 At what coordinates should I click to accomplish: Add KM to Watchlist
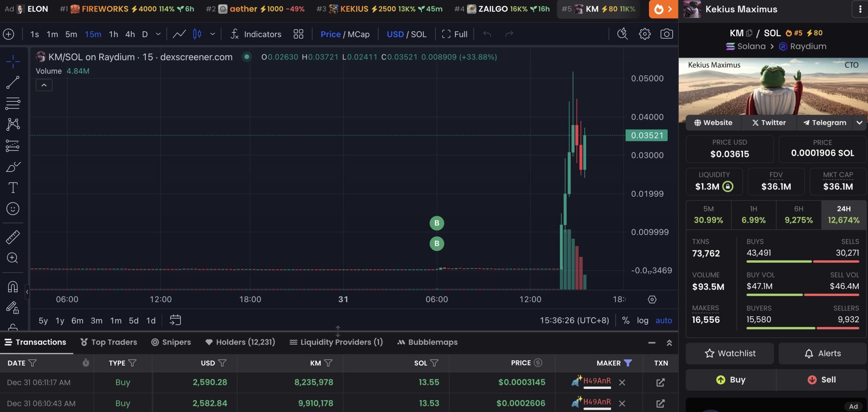click(730, 353)
